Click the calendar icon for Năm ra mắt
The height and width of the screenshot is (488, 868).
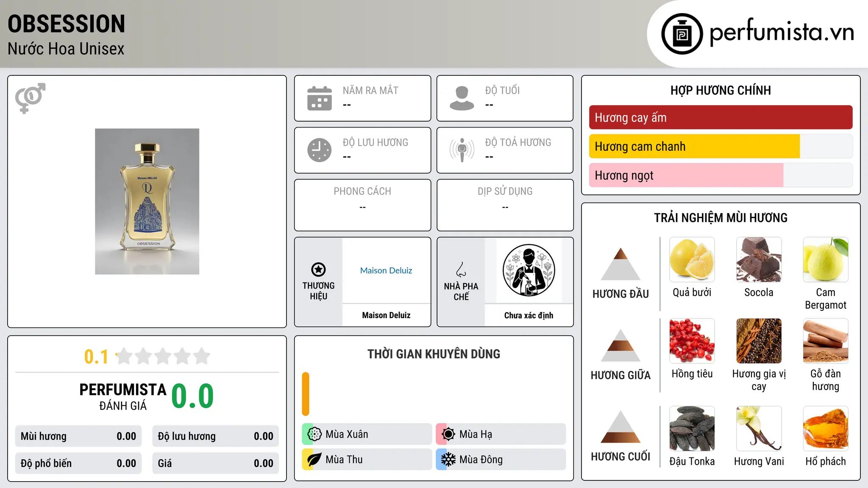[x=320, y=98]
